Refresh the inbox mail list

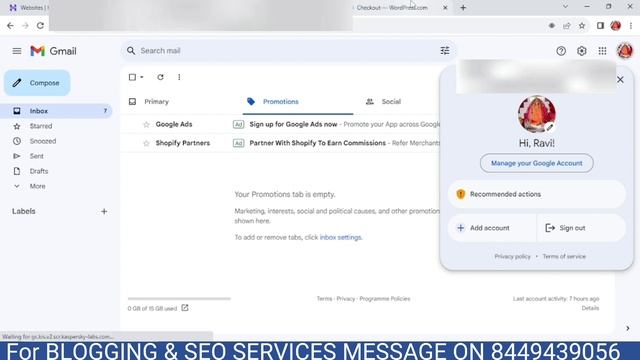coord(160,77)
